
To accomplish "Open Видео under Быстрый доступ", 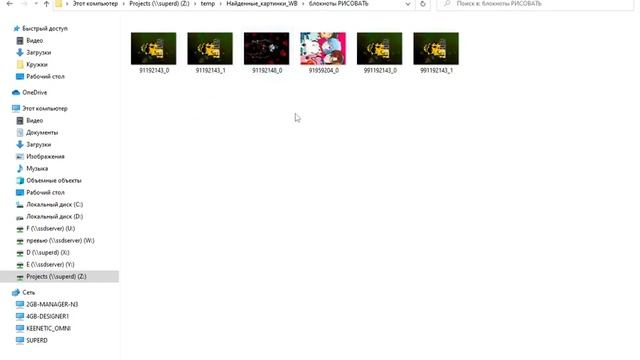I will tap(34, 40).
